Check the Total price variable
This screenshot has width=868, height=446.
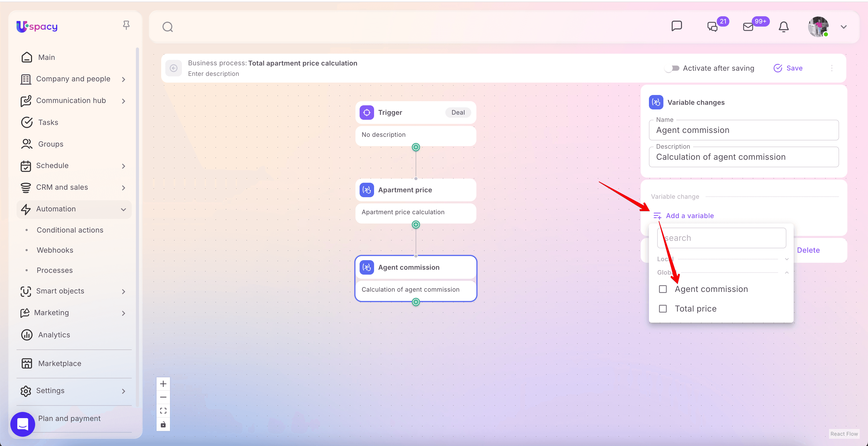click(x=662, y=309)
